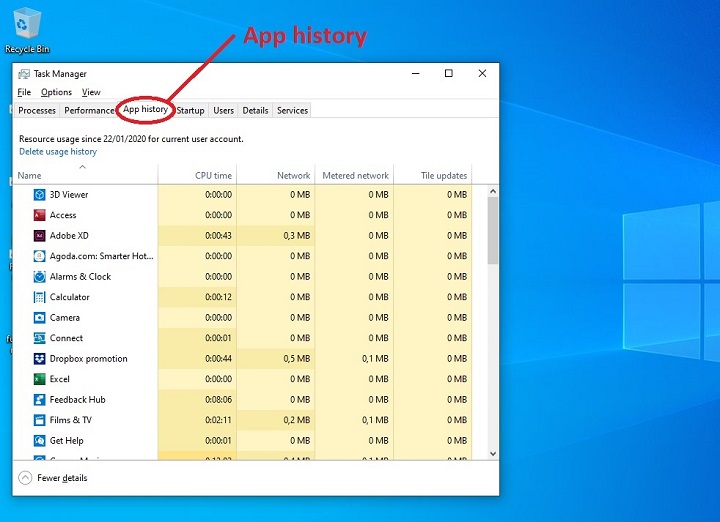The image size is (720, 522).
Task: Switch to the Startup tab
Action: point(190,110)
